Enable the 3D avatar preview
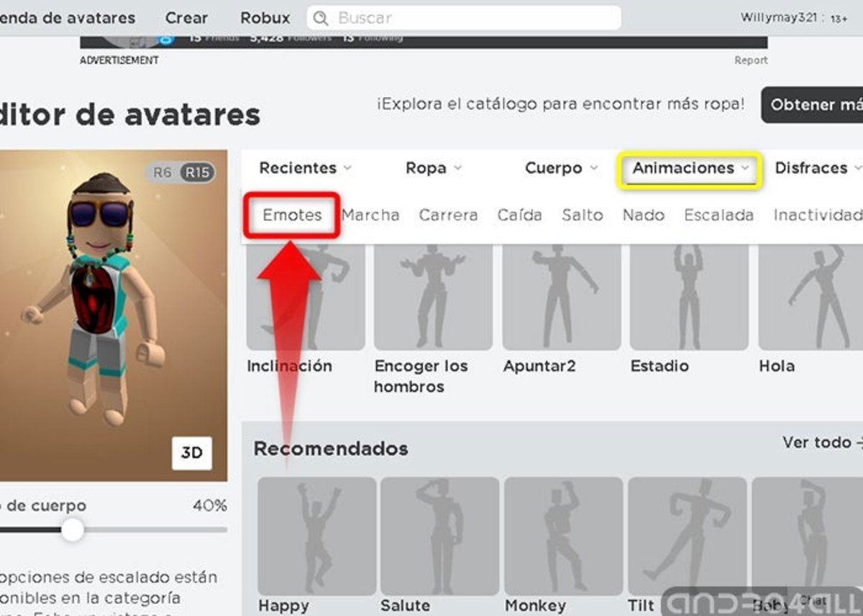The height and width of the screenshot is (616, 863). [x=193, y=454]
